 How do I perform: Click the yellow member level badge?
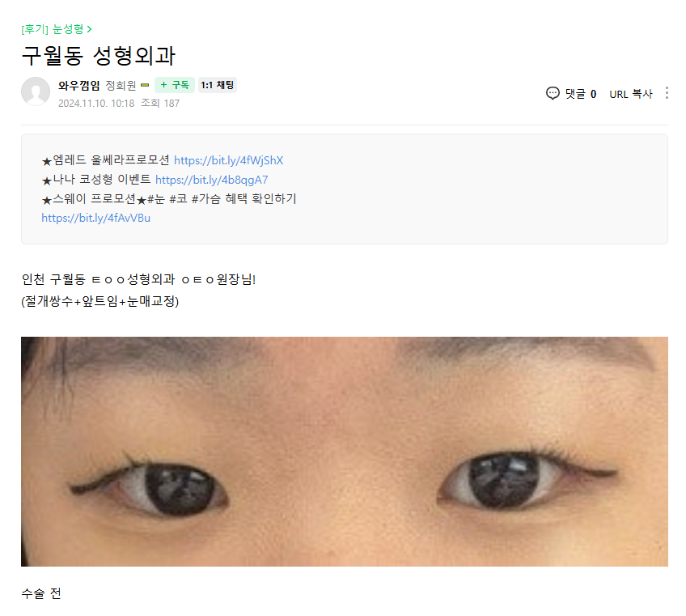pyautogui.click(x=145, y=85)
